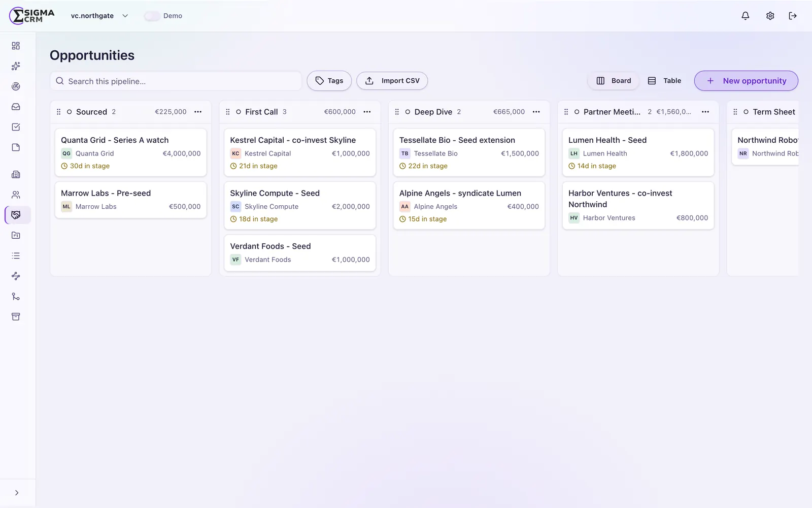
Task: Open the opportunities handshake icon in sidebar
Action: pyautogui.click(x=16, y=215)
